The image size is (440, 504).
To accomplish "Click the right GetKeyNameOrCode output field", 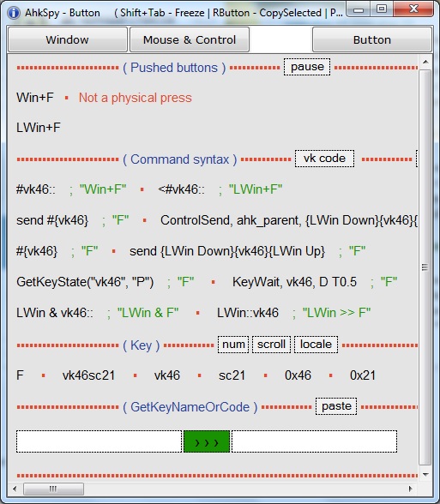I will [314, 441].
